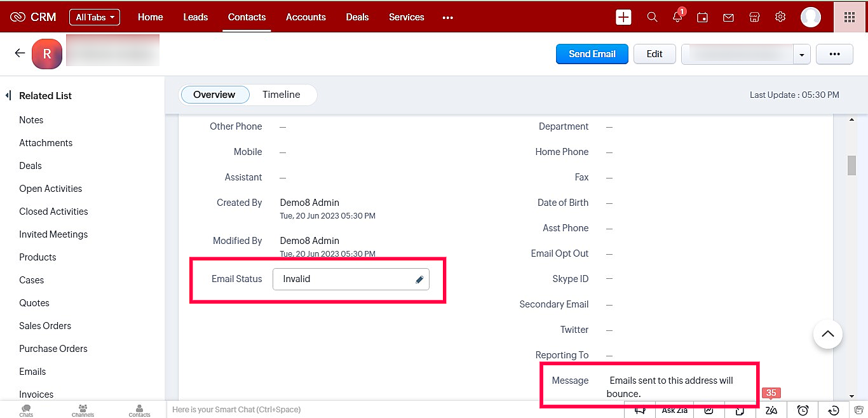Go to the Leads tab
868x418 pixels.
(196, 17)
